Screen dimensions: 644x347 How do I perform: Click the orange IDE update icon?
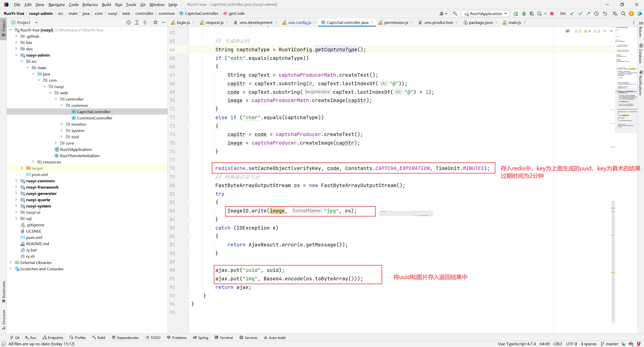coord(631,14)
